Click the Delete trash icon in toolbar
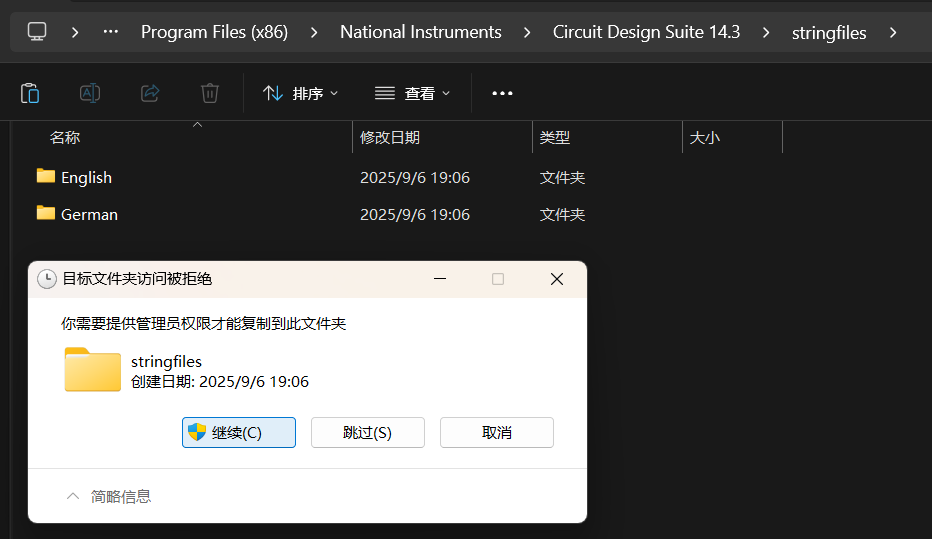This screenshot has width=932, height=539. (x=210, y=93)
